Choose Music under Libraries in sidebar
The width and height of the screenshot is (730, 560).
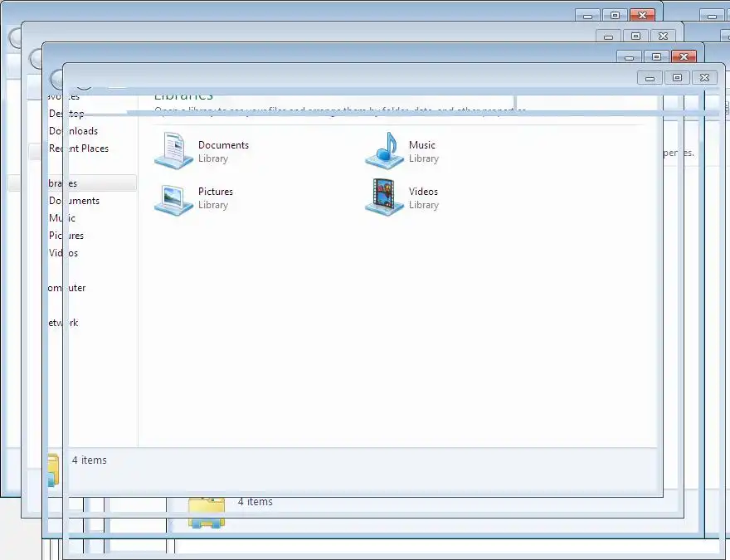[62, 218]
